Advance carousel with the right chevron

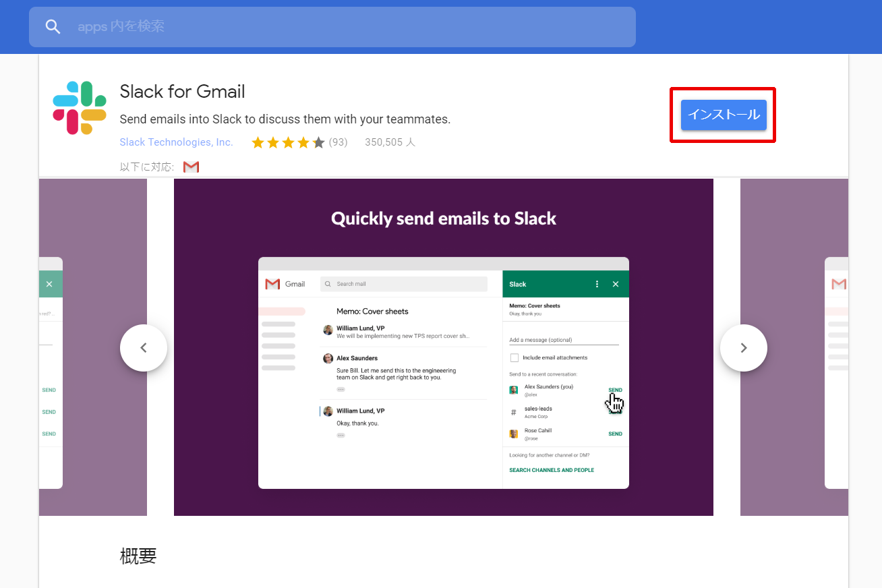click(744, 348)
